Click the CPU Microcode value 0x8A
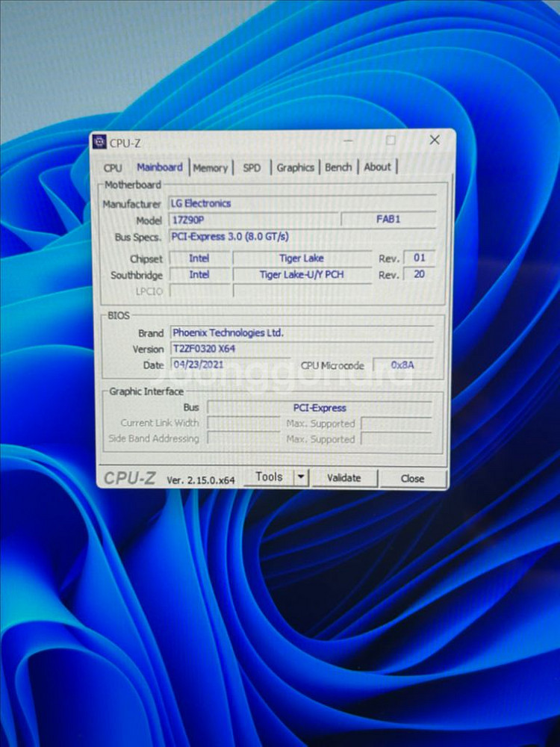Image resolution: width=560 pixels, height=747 pixels. click(x=403, y=365)
